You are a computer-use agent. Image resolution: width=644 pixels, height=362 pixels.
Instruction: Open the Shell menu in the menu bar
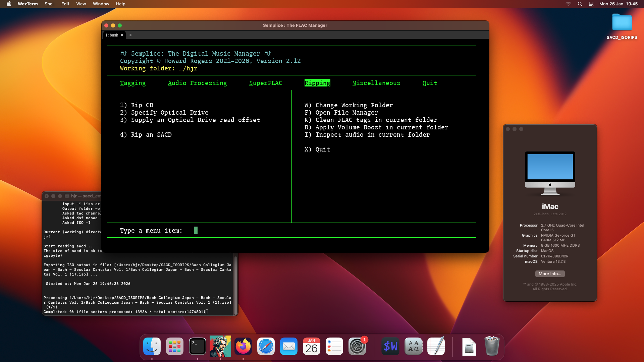pyautogui.click(x=49, y=4)
